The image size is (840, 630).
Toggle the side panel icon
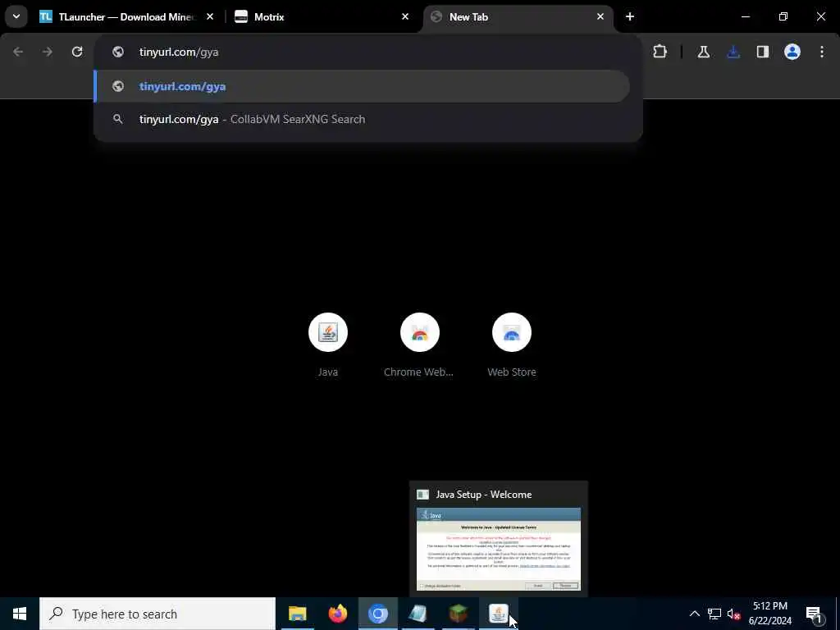(763, 52)
